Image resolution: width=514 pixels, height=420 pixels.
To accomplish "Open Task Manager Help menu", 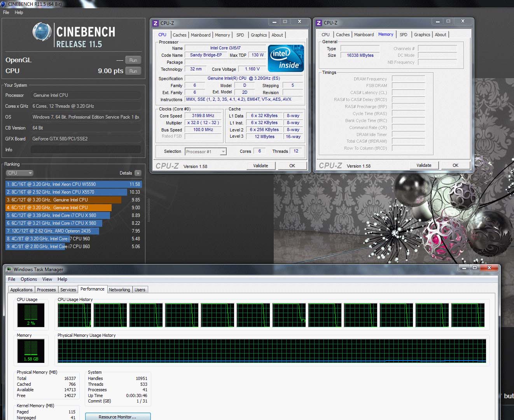I will click(62, 279).
